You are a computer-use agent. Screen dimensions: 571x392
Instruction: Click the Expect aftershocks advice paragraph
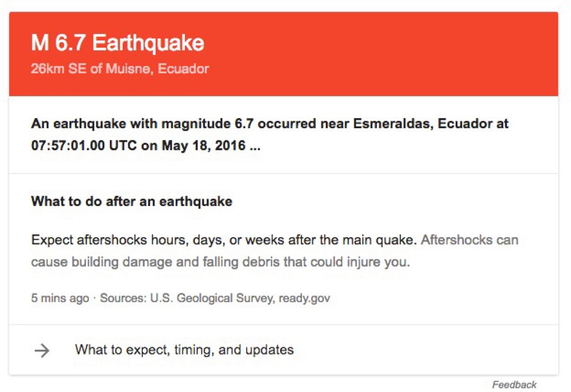coord(275,251)
